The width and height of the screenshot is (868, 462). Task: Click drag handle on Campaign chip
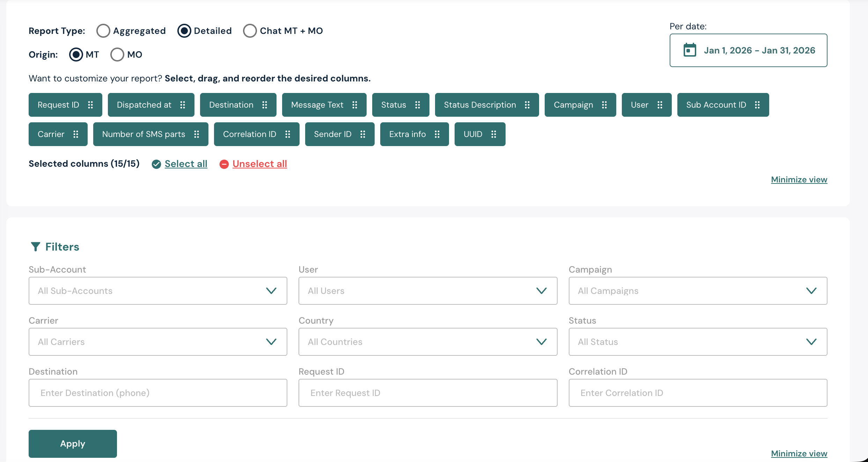pyautogui.click(x=604, y=105)
